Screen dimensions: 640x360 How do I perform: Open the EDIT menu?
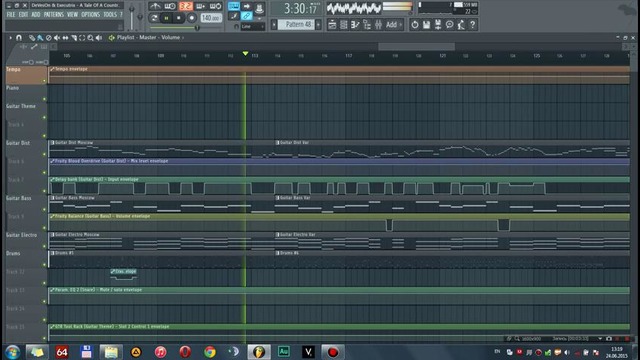point(23,15)
